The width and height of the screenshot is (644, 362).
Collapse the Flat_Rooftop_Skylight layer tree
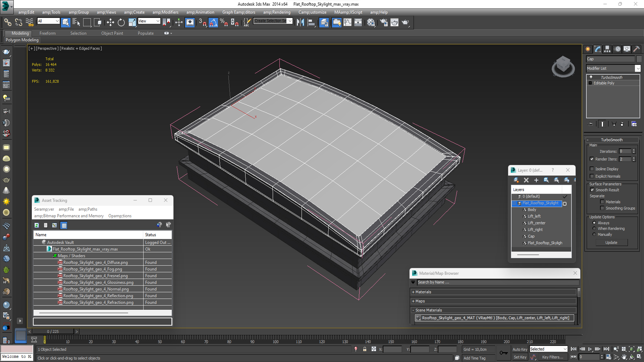click(514, 203)
